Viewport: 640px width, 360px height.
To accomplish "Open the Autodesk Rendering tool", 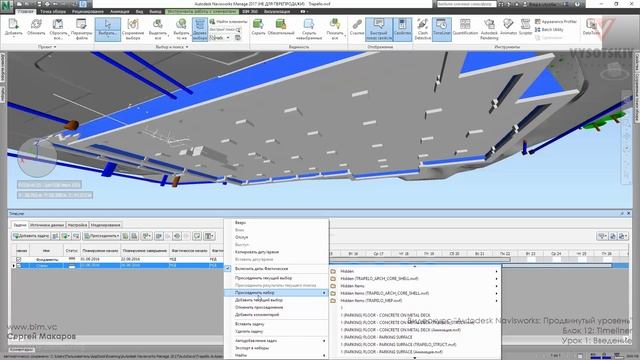I will [489, 29].
